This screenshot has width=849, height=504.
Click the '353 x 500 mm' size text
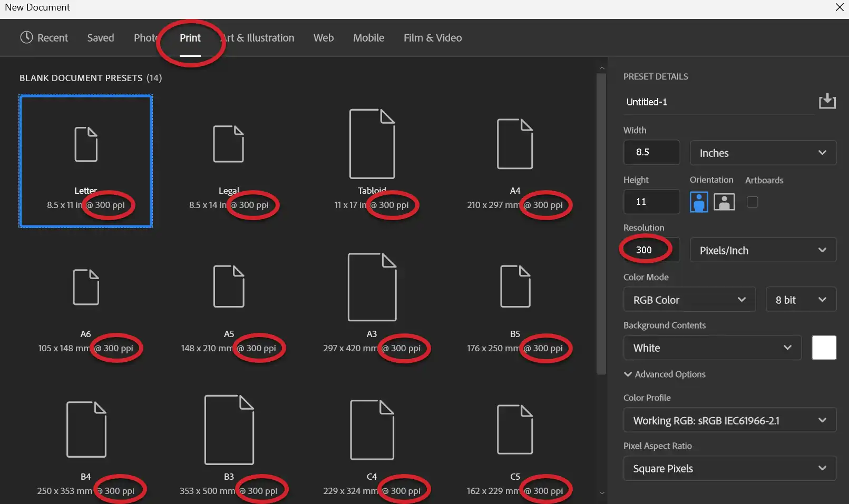point(207,491)
